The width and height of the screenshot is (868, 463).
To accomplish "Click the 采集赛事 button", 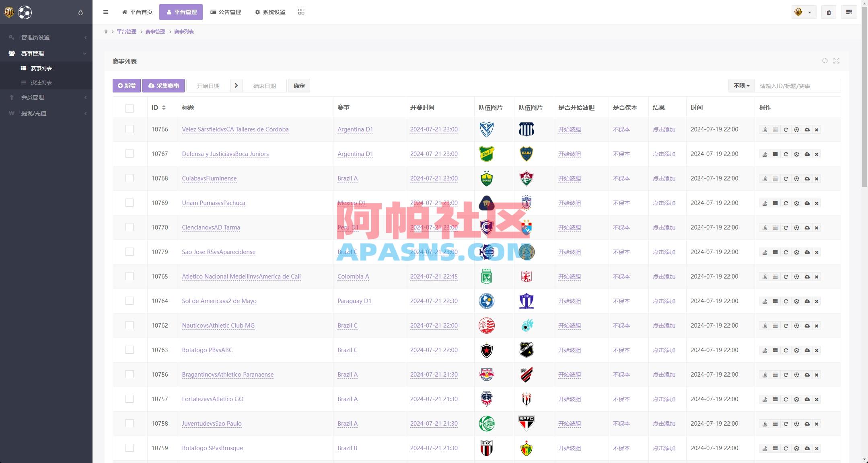I will (163, 85).
